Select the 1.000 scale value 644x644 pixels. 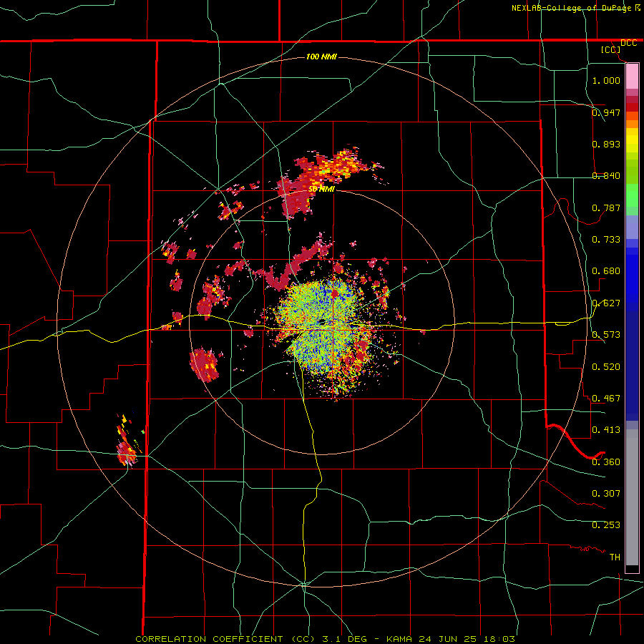click(606, 80)
